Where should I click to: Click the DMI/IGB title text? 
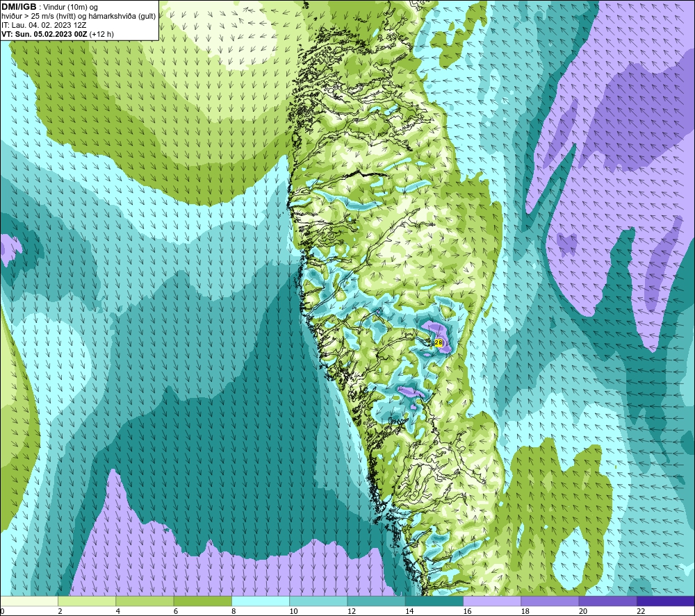(19, 7)
